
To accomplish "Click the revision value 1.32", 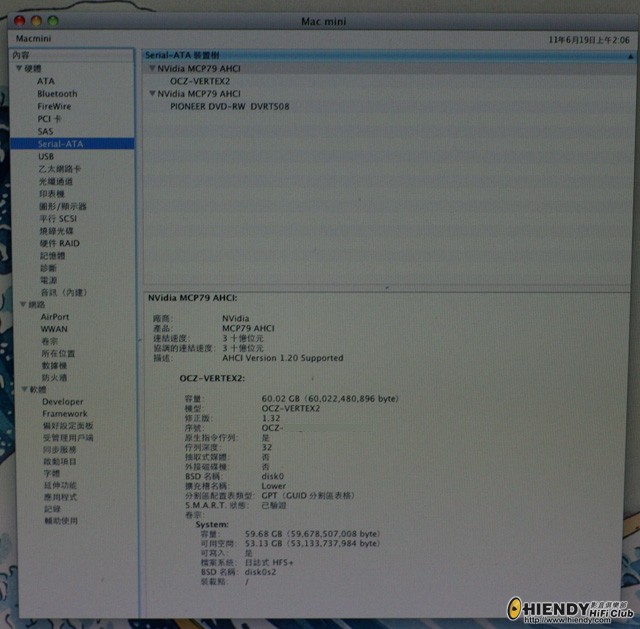I will coord(271,418).
